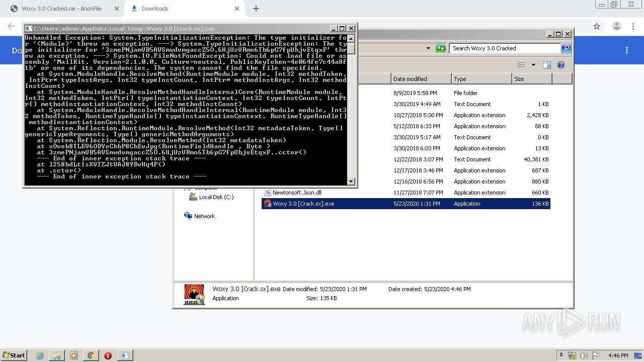Open Explorer help with the question mark icon

[561, 65]
